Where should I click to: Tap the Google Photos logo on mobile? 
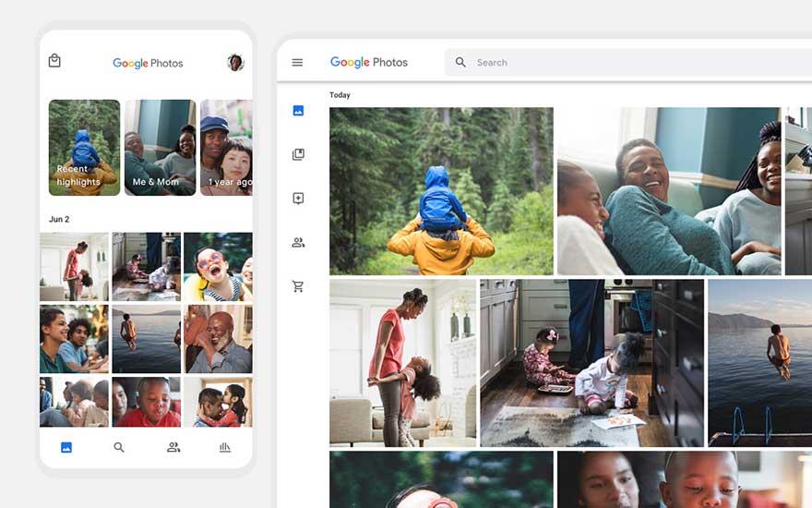pyautogui.click(x=148, y=63)
